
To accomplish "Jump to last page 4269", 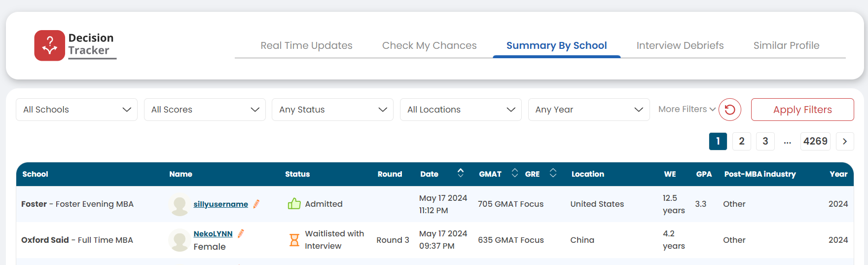I will click(x=815, y=141).
